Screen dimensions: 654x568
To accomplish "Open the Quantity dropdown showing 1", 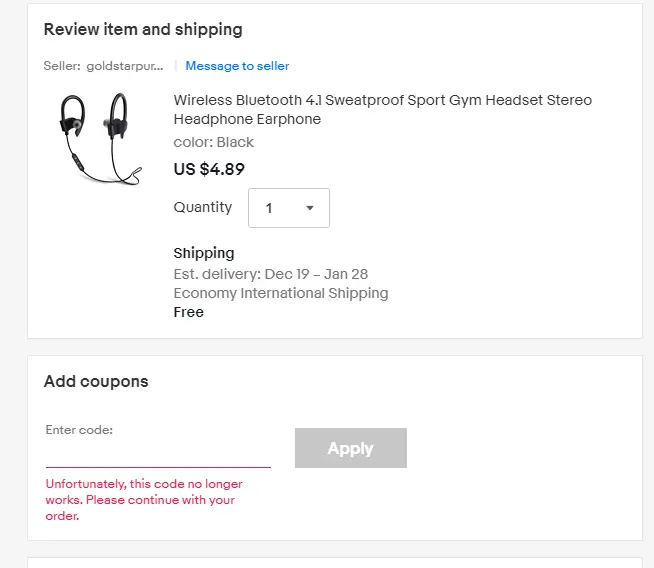I will 289,208.
